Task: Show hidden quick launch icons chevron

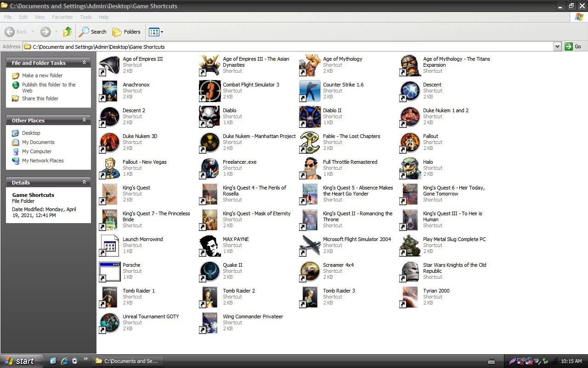Action: tap(85, 359)
